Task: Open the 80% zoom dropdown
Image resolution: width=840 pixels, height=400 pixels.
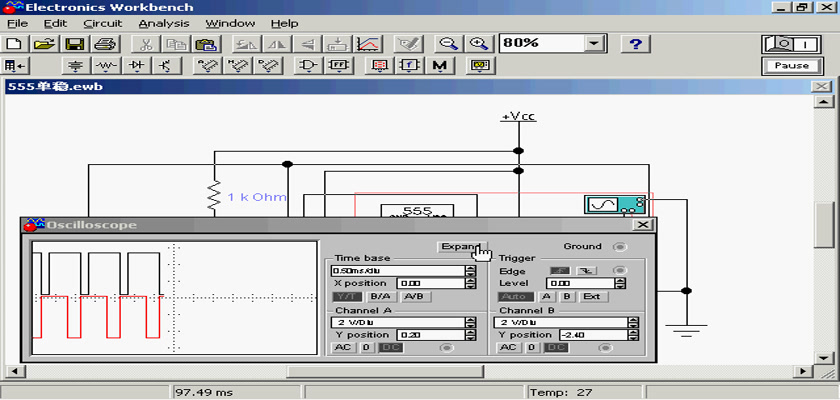Action: coord(593,44)
